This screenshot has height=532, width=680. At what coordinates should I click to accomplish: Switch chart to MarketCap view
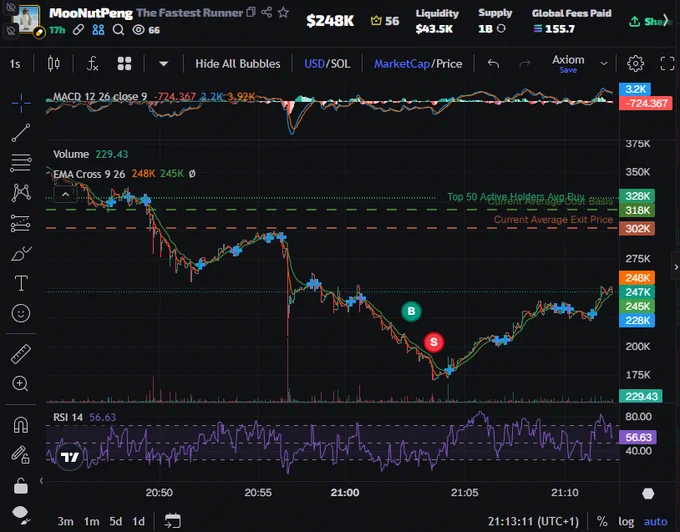tap(402, 64)
